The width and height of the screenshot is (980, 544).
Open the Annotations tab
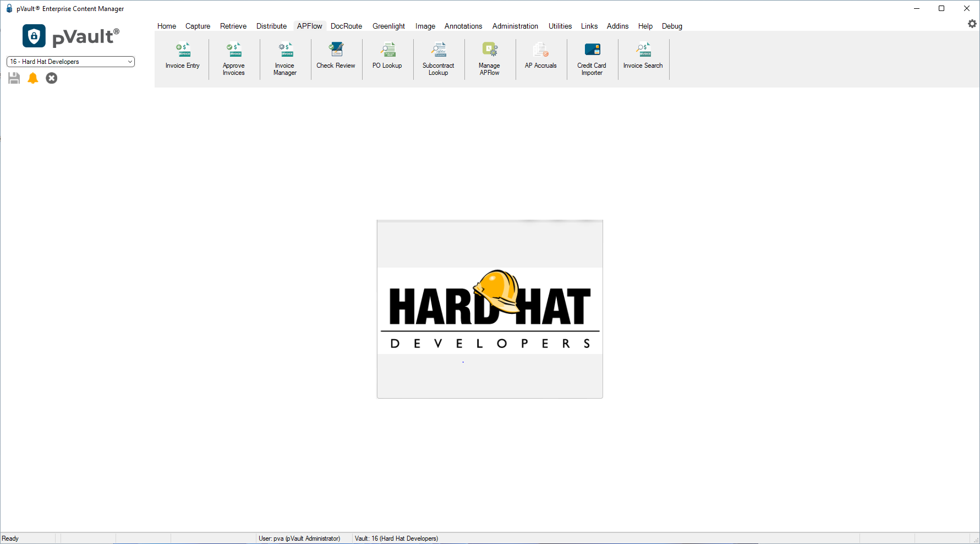[x=463, y=26]
